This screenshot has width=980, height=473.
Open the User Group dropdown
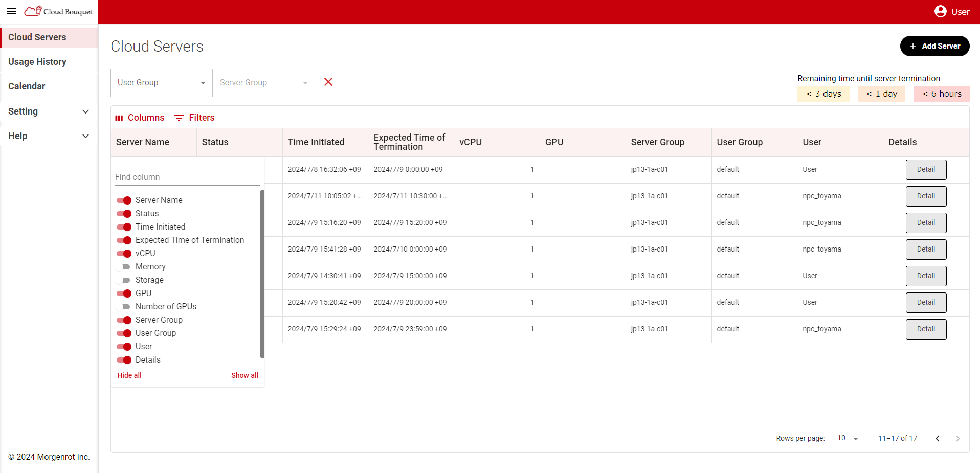pos(162,83)
